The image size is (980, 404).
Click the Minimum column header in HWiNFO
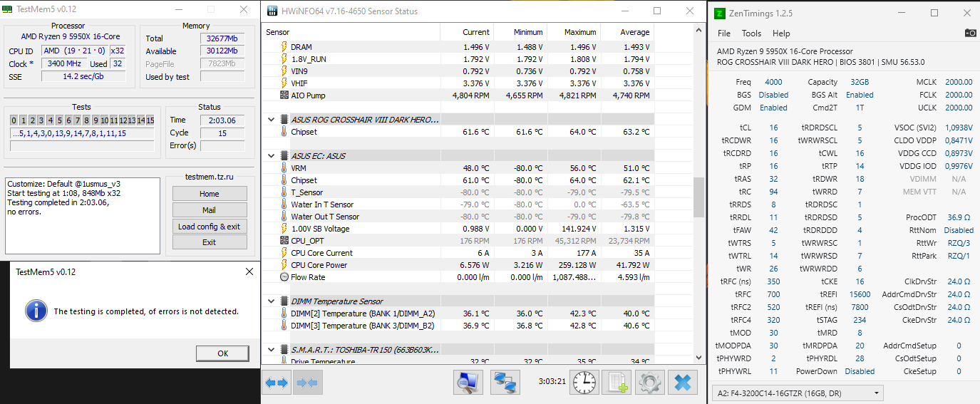pos(520,32)
